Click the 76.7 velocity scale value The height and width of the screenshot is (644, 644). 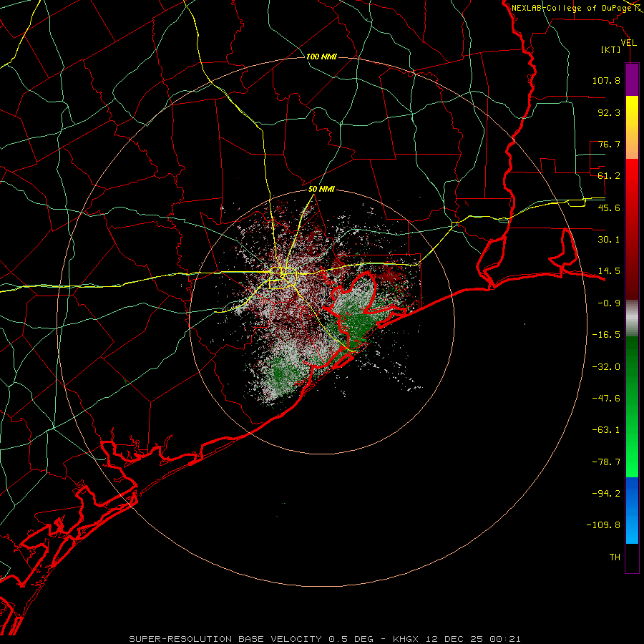(609, 144)
